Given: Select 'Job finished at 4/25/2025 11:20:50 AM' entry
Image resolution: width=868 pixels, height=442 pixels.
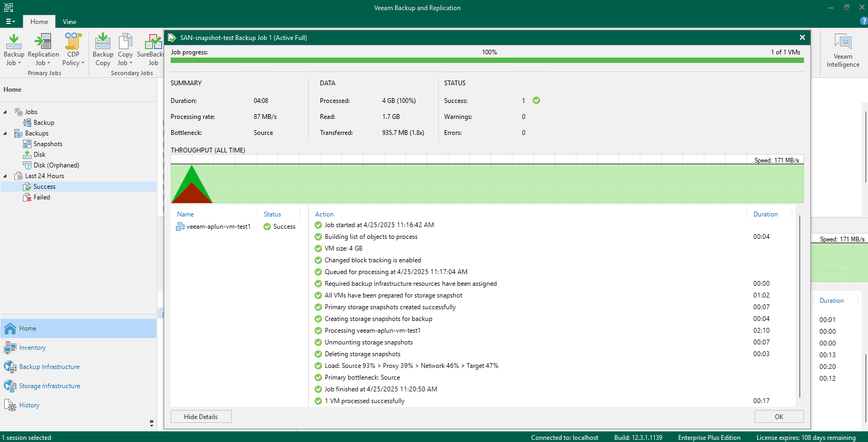Looking at the screenshot, I should click(x=381, y=389).
